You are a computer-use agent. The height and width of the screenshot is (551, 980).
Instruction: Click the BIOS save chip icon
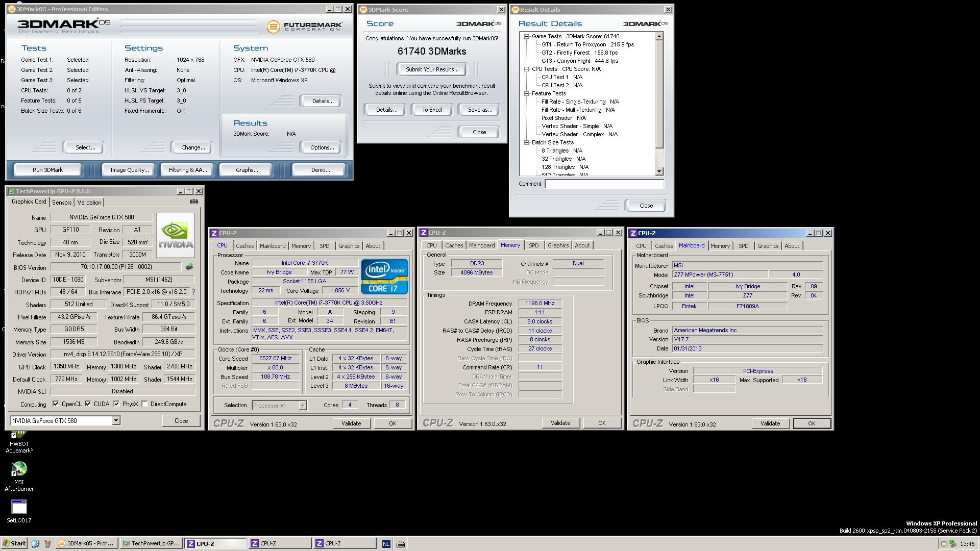[189, 267]
